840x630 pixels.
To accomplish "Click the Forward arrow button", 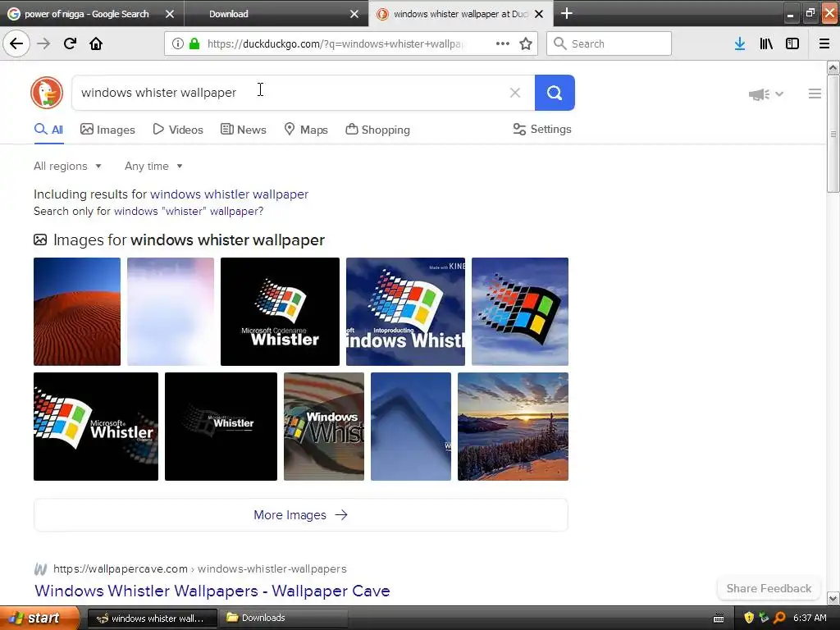I will coord(43,43).
